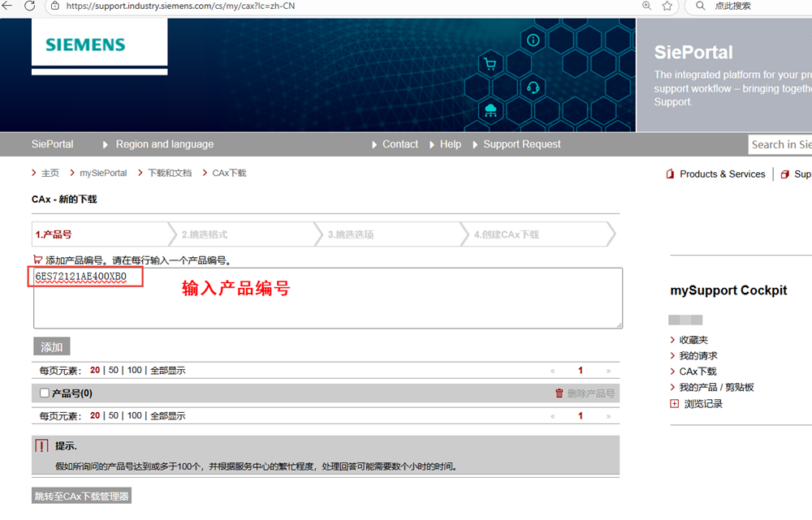This screenshot has width=812, height=520.
Task: Click the Siemens logo
Action: tap(85, 45)
